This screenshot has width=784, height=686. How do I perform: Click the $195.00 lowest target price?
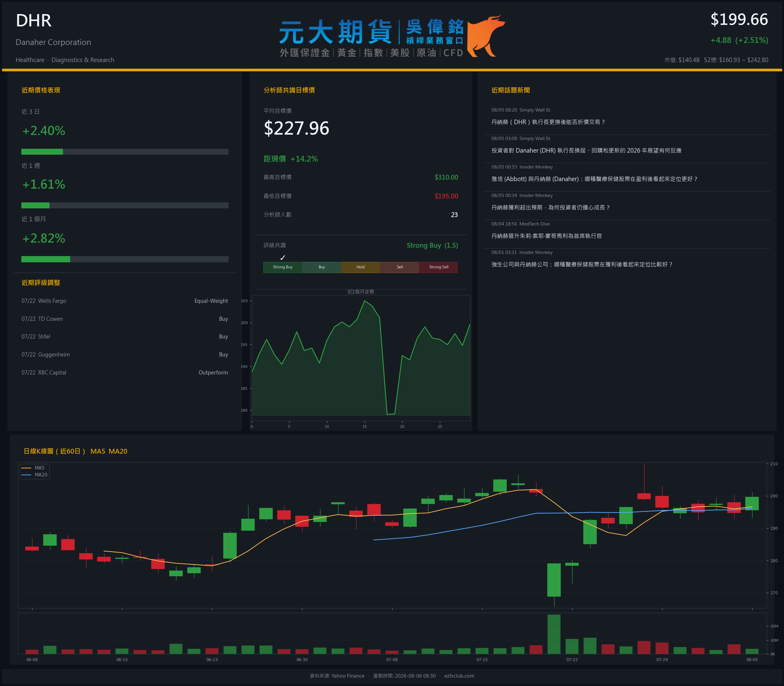pos(446,196)
